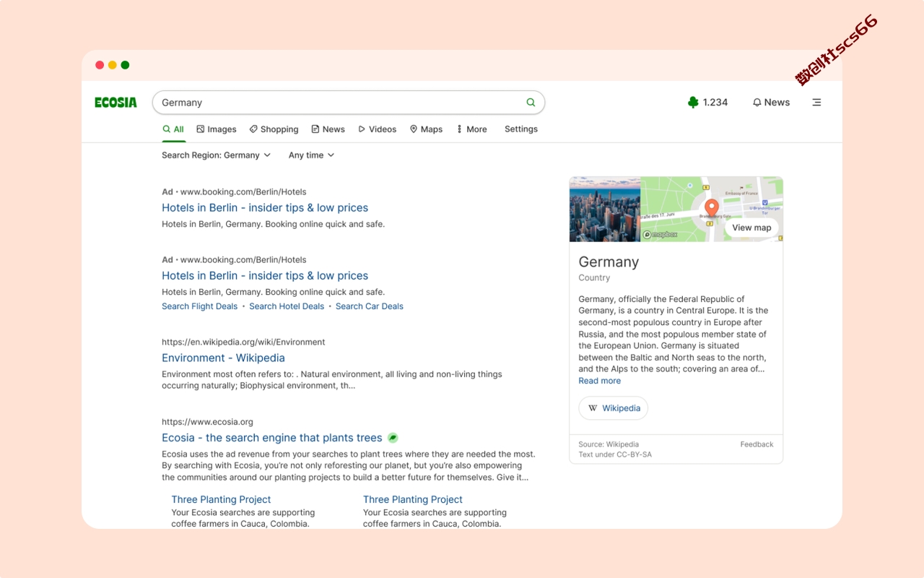924x578 pixels.
Task: Click Feedback link in info panel
Action: pos(757,444)
